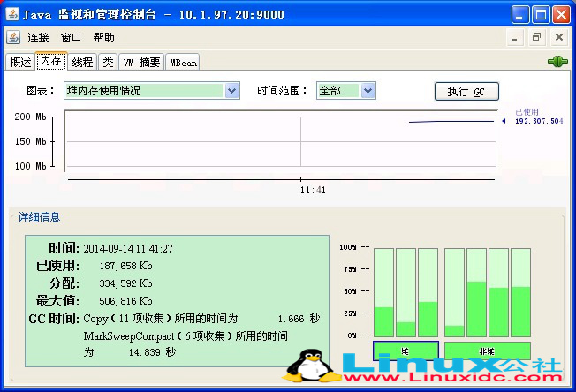Switch to the 线程 tab
Viewport: 576px width, 392px height.
pyautogui.click(x=82, y=62)
